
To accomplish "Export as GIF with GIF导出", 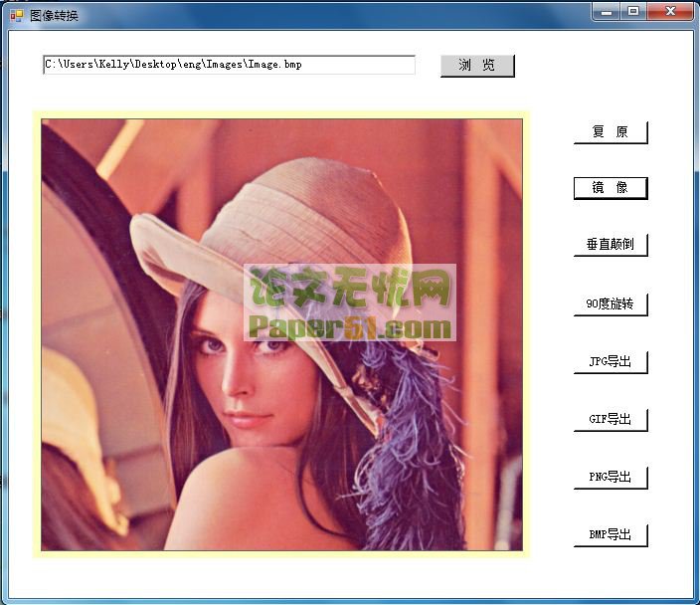I will (611, 420).
